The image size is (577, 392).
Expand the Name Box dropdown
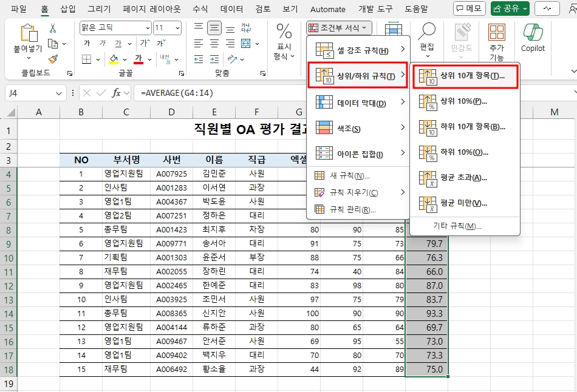coord(59,93)
